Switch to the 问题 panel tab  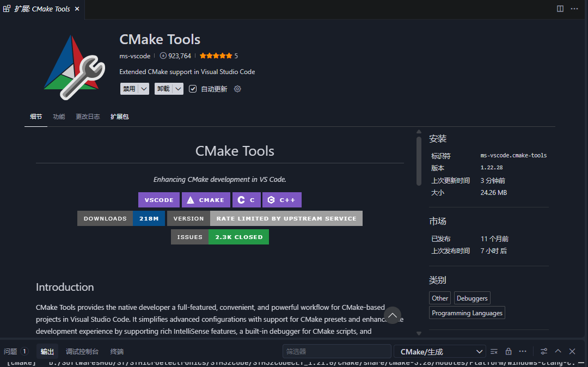(16, 351)
